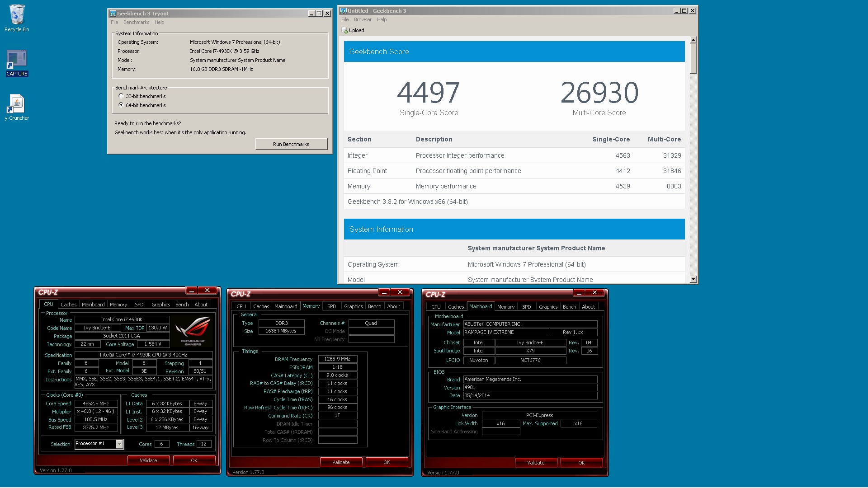Switch to Memory tab in left CPU-Z window
This screenshot has height=488, width=868.
(118, 305)
